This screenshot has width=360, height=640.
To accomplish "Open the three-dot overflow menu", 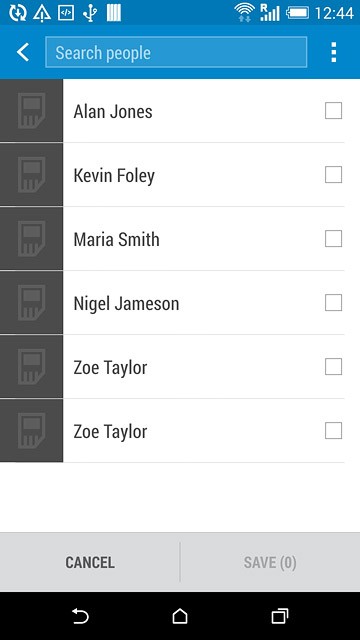I will tap(333, 52).
